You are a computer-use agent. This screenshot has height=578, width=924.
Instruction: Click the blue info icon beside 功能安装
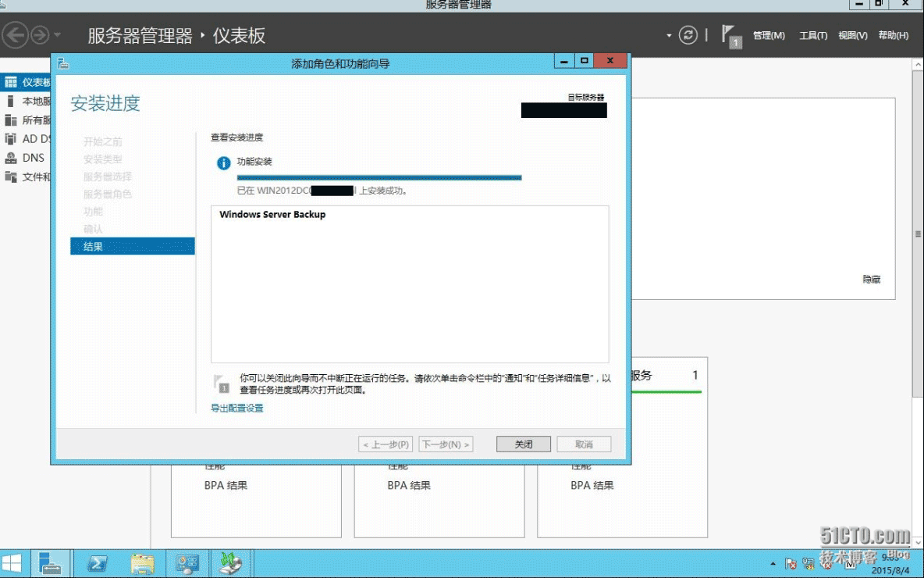pyautogui.click(x=223, y=163)
